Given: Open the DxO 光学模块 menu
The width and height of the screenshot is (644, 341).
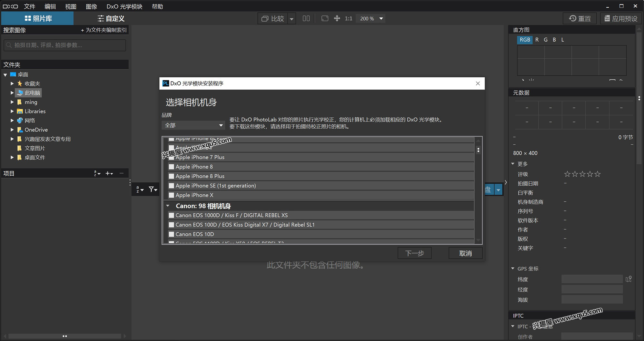Looking at the screenshot, I should pos(125,6).
